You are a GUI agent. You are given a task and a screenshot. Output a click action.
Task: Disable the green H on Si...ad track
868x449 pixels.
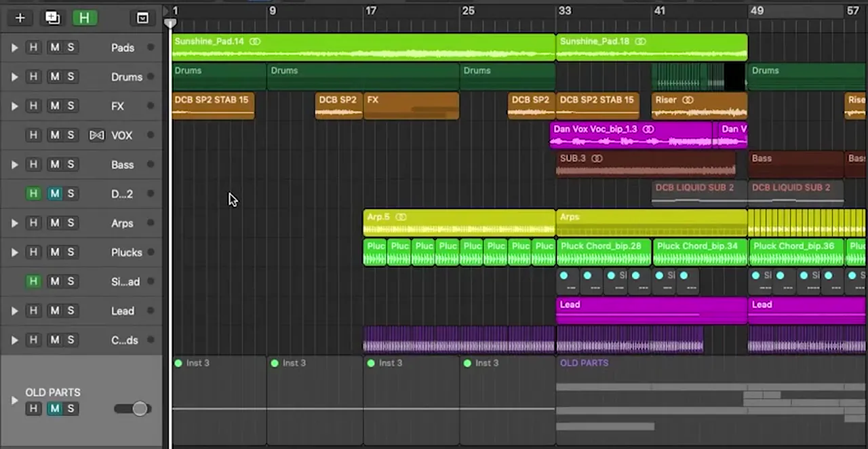click(33, 281)
